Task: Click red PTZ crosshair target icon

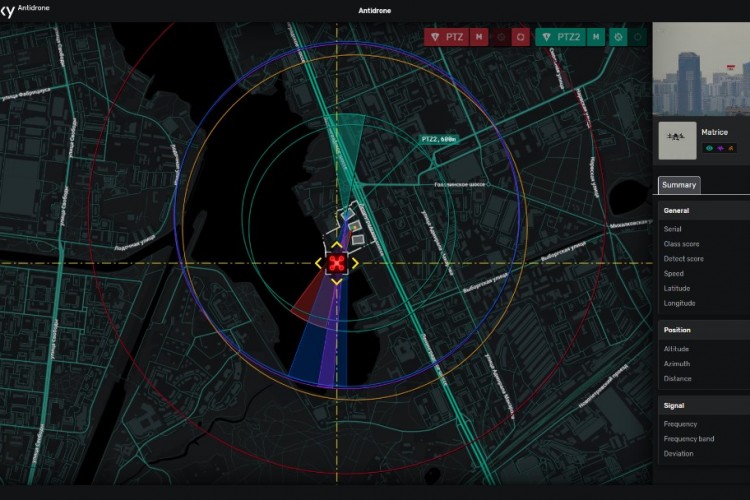Action: [x=501, y=37]
